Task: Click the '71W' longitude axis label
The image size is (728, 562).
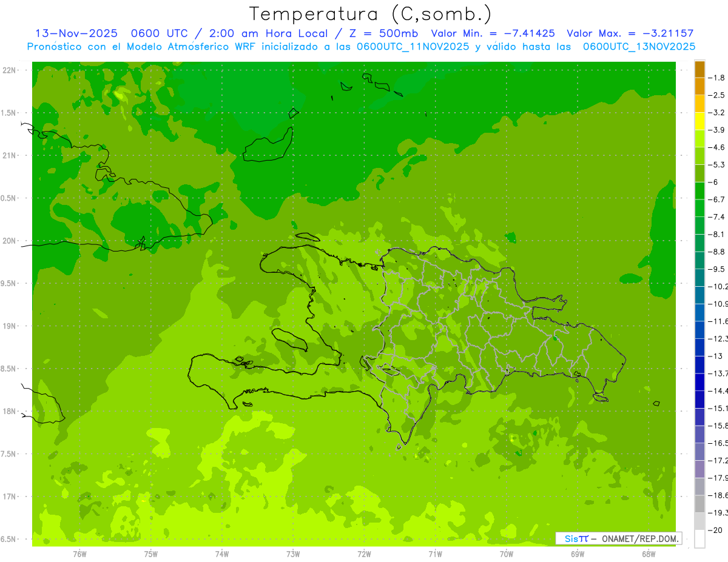Action: tap(435, 554)
